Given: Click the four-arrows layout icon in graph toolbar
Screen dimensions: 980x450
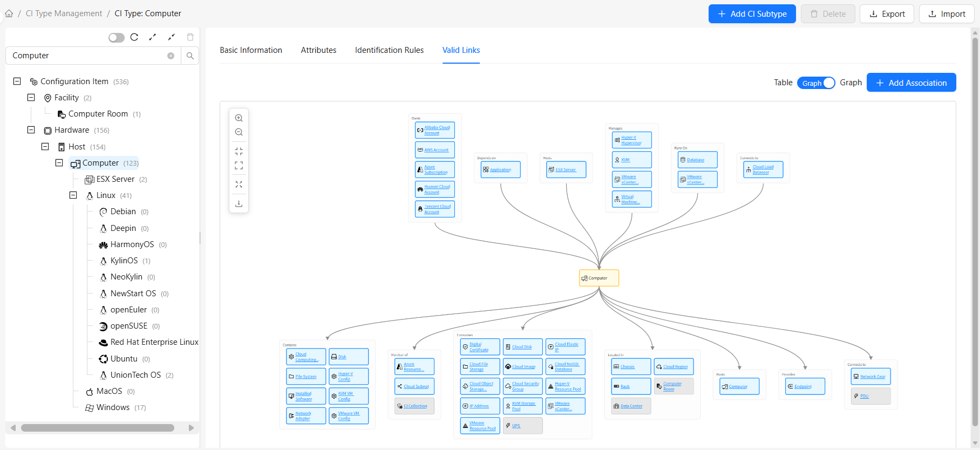Looking at the screenshot, I should [239, 185].
